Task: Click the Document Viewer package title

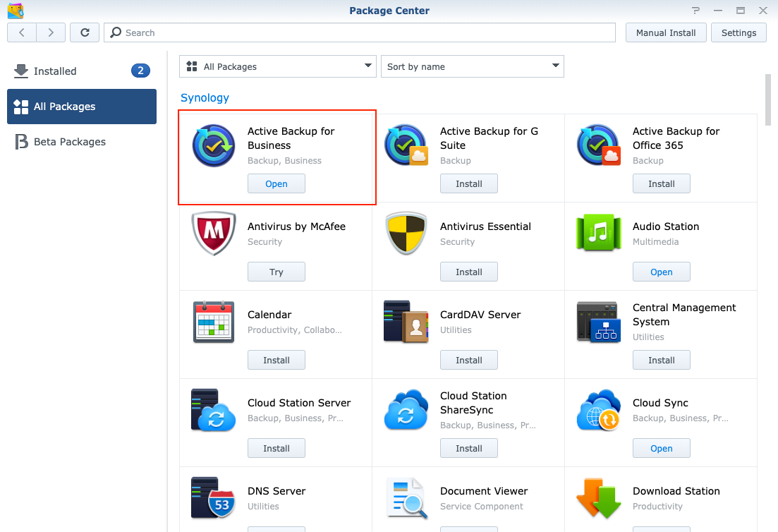Action: click(484, 491)
